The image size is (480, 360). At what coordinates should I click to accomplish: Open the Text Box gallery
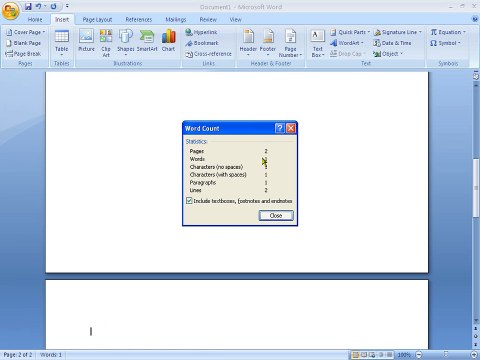click(x=317, y=43)
